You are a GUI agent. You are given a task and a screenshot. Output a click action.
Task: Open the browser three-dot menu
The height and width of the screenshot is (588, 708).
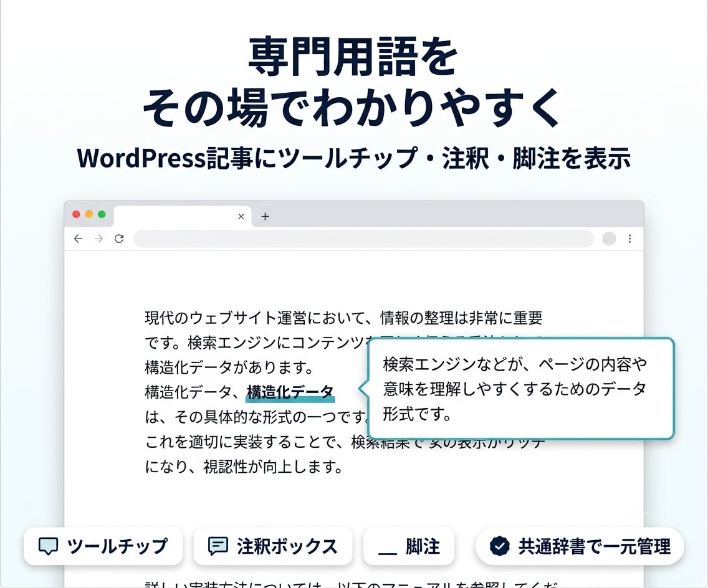pyautogui.click(x=630, y=239)
